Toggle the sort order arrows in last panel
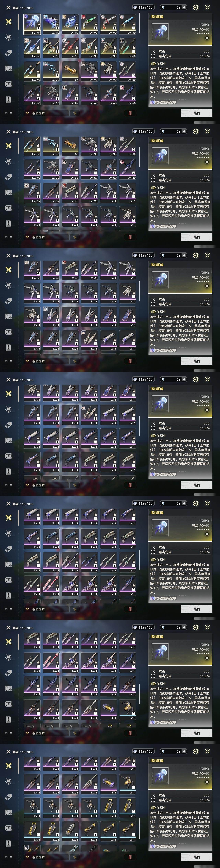This screenshot has width=220, height=868. 75,857
